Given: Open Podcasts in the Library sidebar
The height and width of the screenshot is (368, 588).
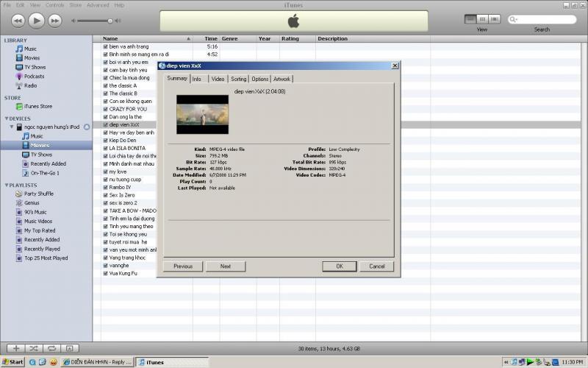Looking at the screenshot, I should point(34,77).
